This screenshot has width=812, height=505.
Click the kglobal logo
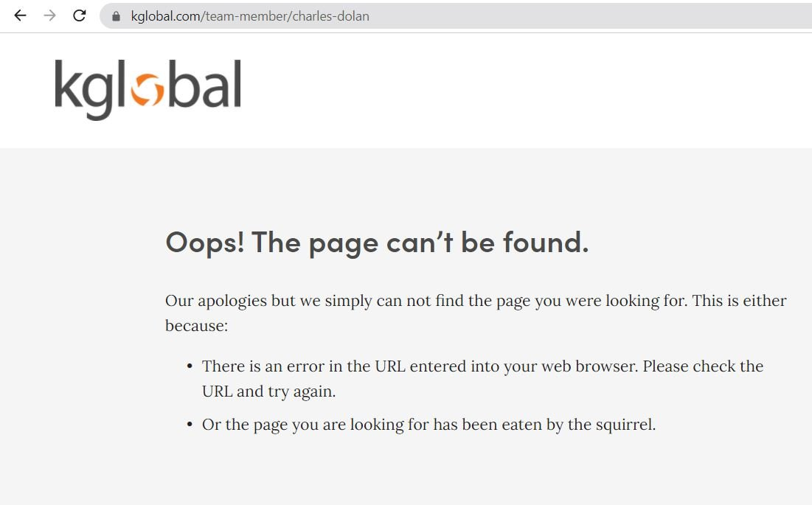click(148, 90)
